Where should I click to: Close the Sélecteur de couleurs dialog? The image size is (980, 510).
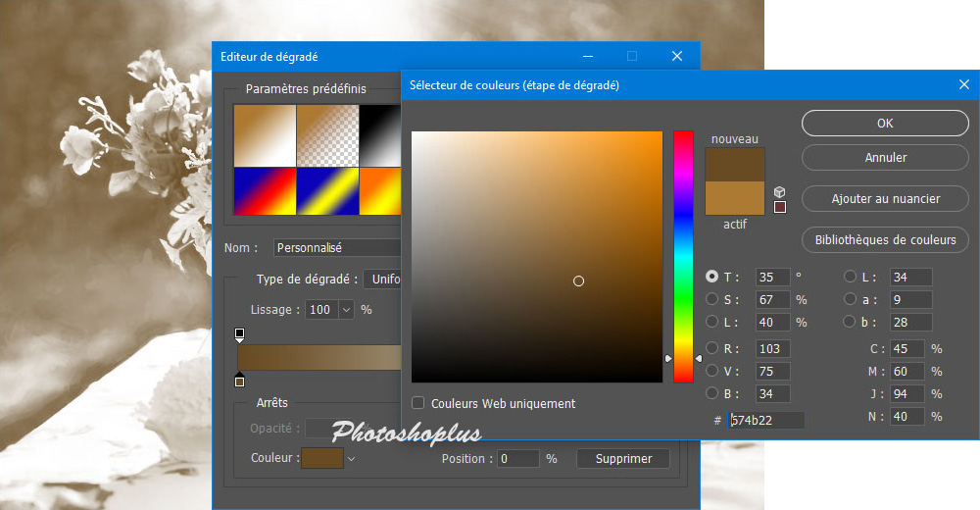(x=964, y=85)
